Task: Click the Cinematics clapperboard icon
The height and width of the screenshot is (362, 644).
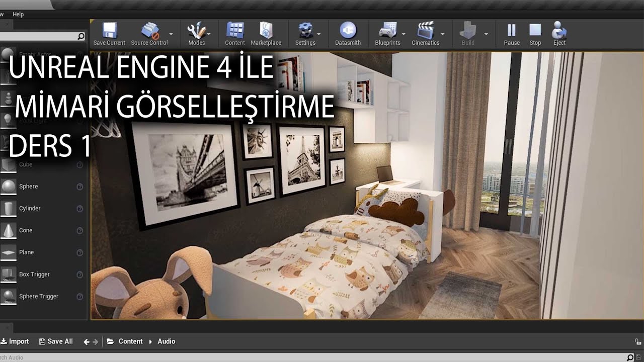Action: [426, 30]
